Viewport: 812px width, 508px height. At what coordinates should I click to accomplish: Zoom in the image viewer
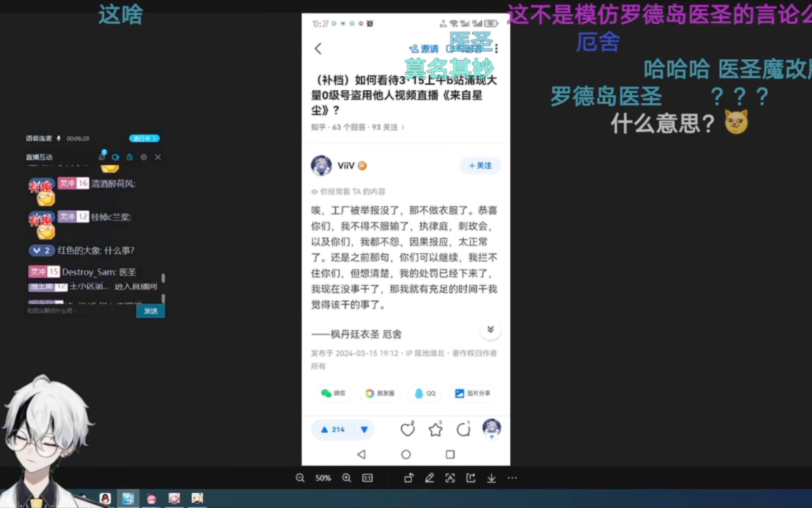(x=347, y=478)
